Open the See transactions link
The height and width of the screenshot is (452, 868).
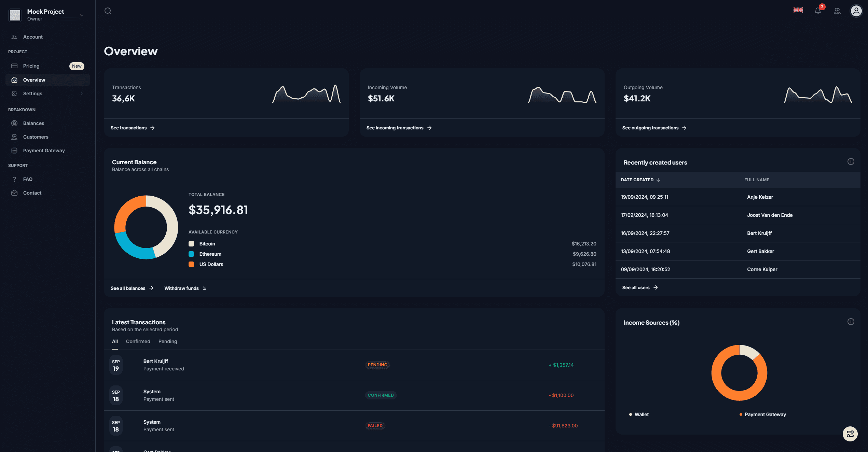(x=133, y=128)
